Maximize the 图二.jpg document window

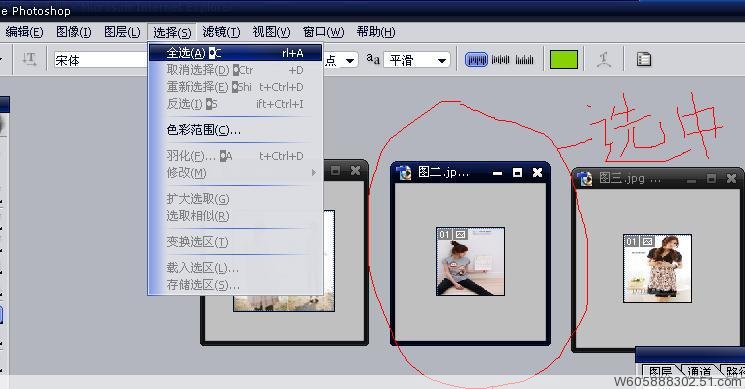coord(517,173)
